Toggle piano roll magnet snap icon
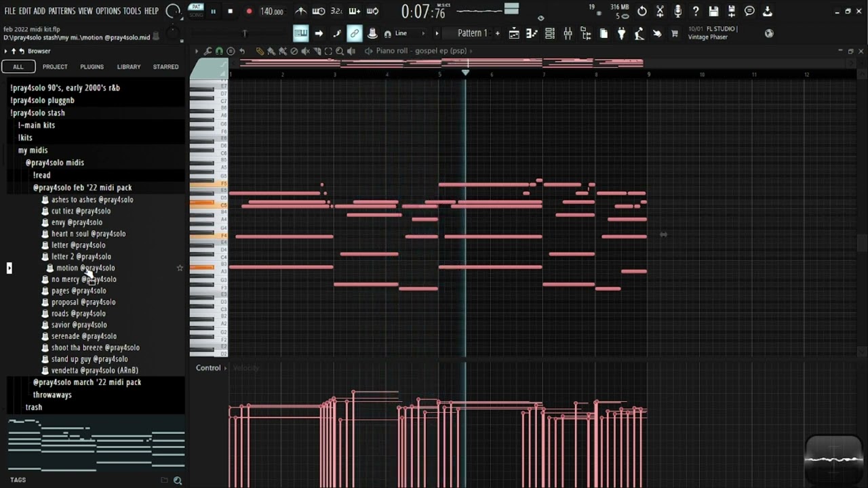Viewport: 868px width, 488px height. (219, 51)
